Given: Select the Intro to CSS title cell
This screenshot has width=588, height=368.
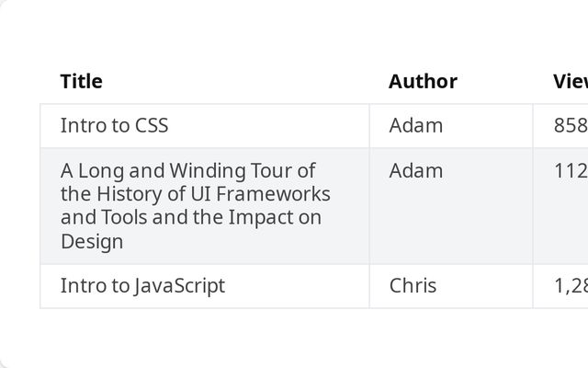Looking at the screenshot, I should (114, 125).
